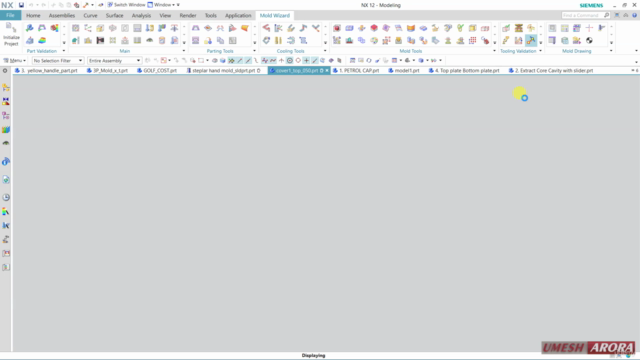Click the Save icon in the quick access toolbar
This screenshot has height=360, width=640.
(21, 5)
